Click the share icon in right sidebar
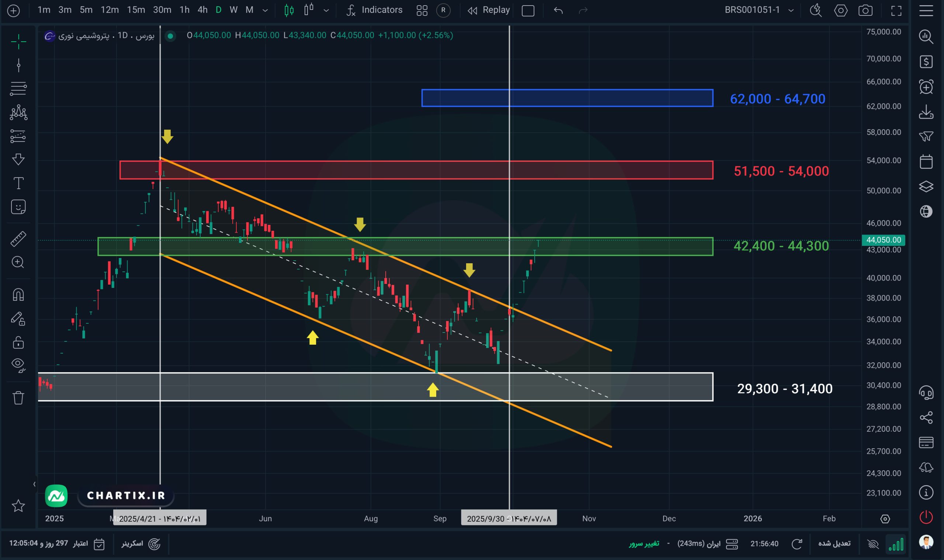Screen dimensions: 944x560 tap(926, 417)
